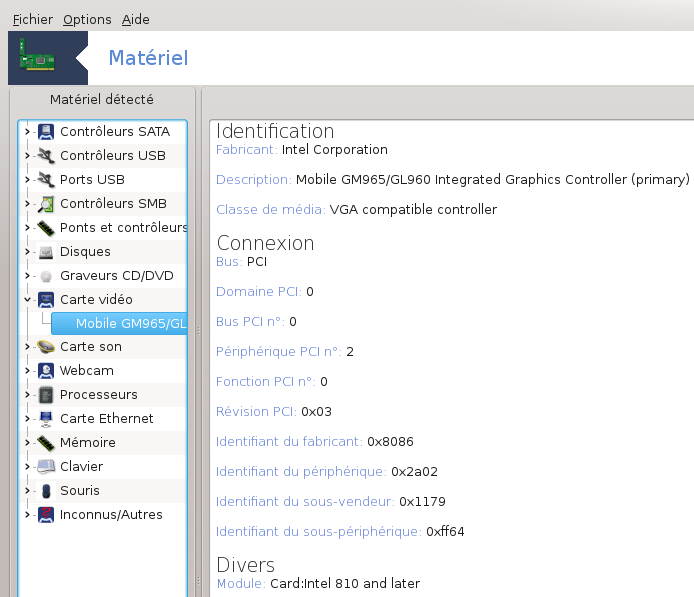Click the VGA compatible controller text
Screen dimensions: 694x597
pyautogui.click(x=413, y=209)
